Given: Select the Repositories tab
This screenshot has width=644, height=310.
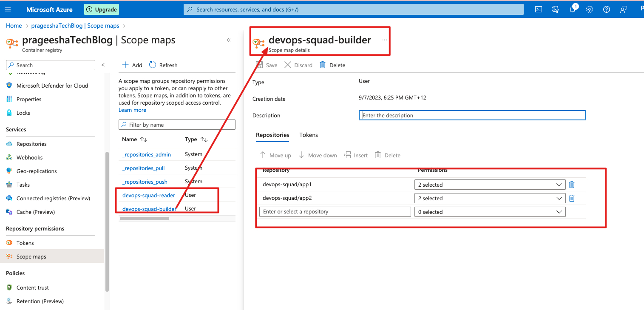Looking at the screenshot, I should point(272,135).
